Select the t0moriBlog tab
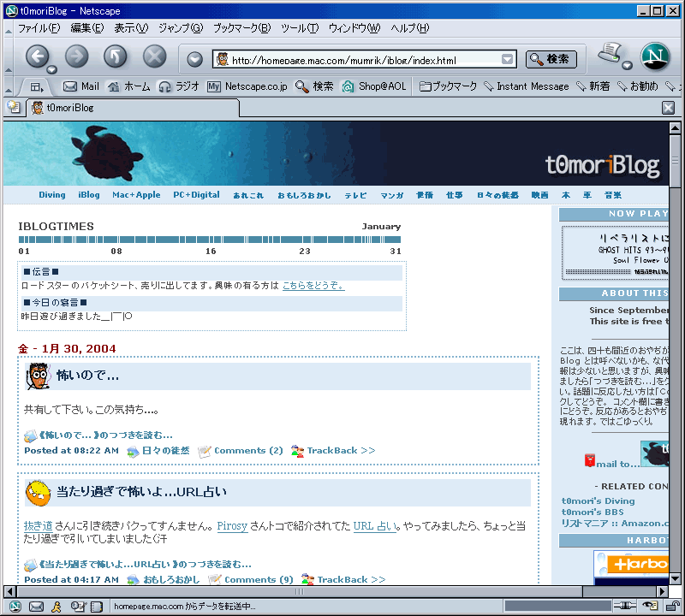Screen dimensions: 685x616 (x=133, y=108)
